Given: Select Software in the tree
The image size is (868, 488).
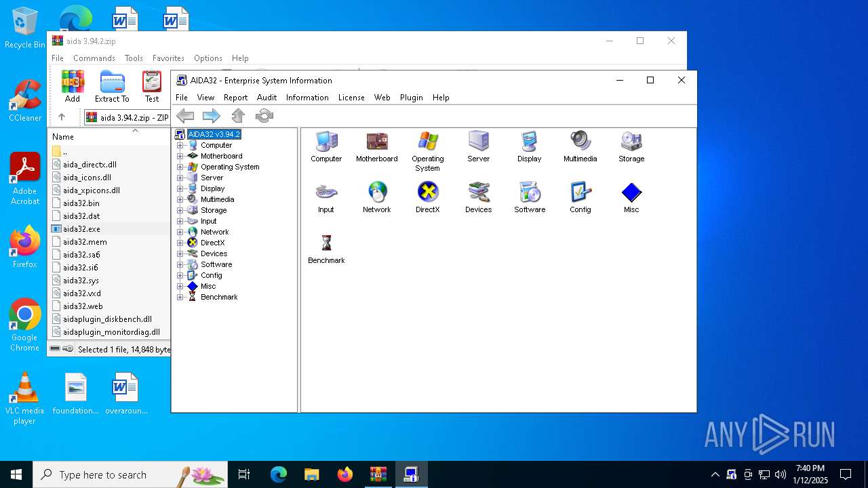Looking at the screenshot, I should (216, 264).
